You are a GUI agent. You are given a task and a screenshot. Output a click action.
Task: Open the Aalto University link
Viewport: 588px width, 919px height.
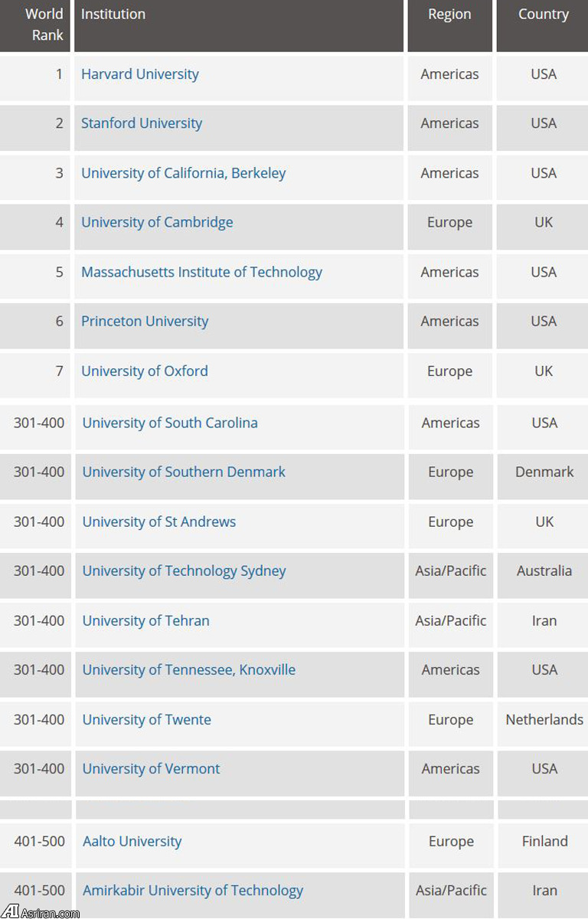[132, 841]
